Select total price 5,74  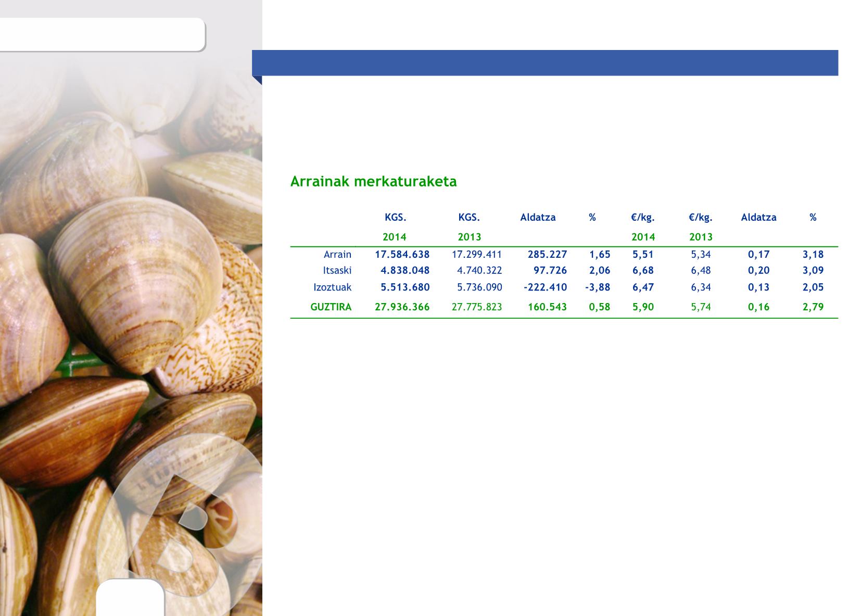pyautogui.click(x=701, y=307)
